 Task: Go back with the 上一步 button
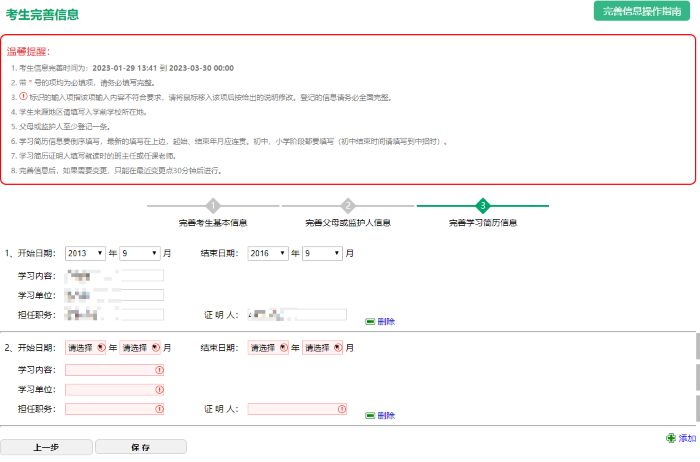(46, 447)
